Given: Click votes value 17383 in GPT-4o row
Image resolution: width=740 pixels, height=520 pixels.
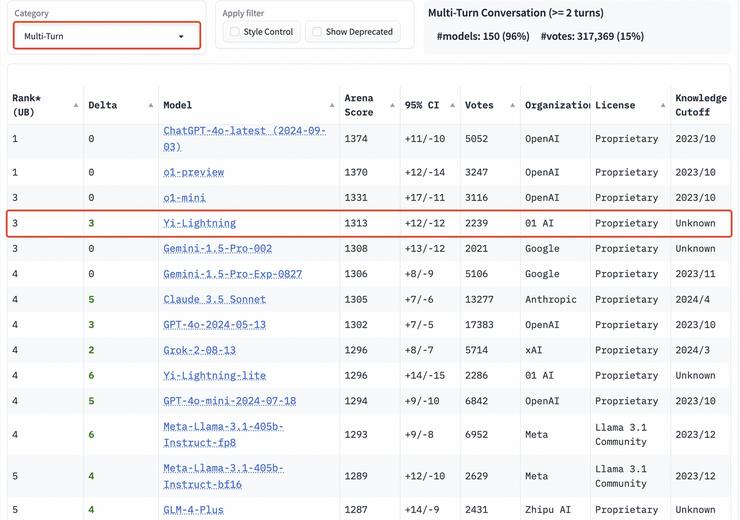Looking at the screenshot, I should pyautogui.click(x=479, y=325).
